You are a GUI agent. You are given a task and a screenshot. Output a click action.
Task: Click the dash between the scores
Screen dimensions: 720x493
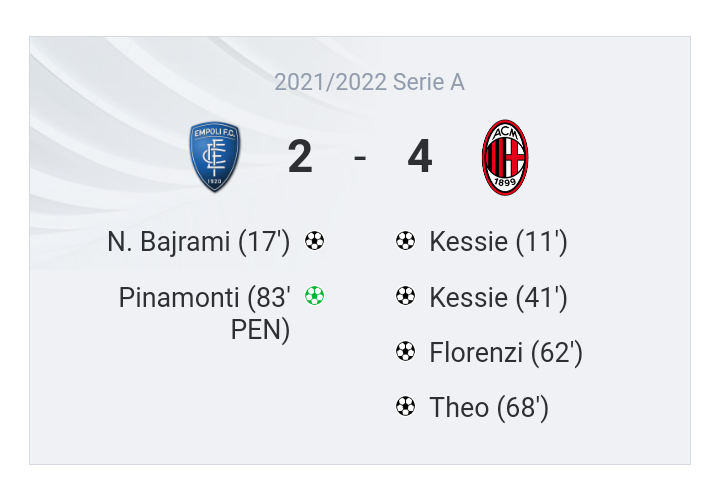coord(360,158)
